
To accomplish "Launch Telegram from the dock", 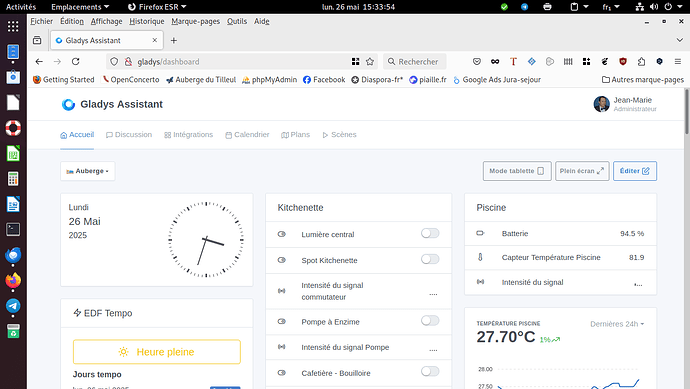I will [x=13, y=306].
